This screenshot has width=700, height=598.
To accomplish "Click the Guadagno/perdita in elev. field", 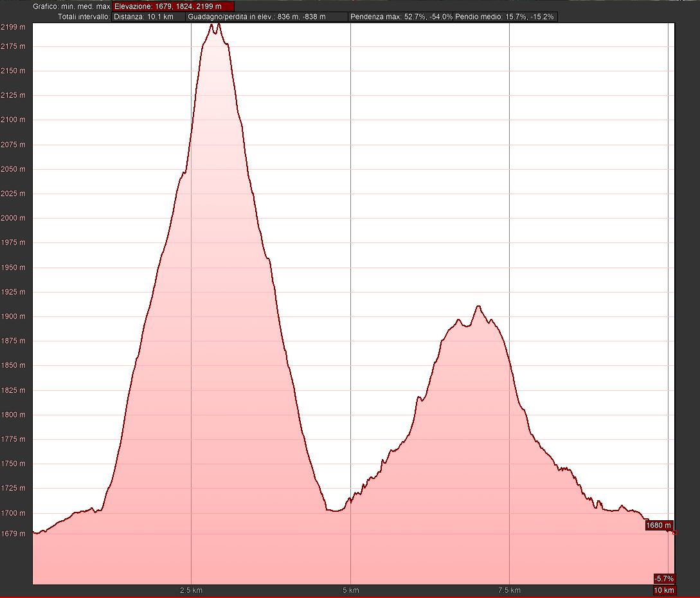I will [x=267, y=17].
